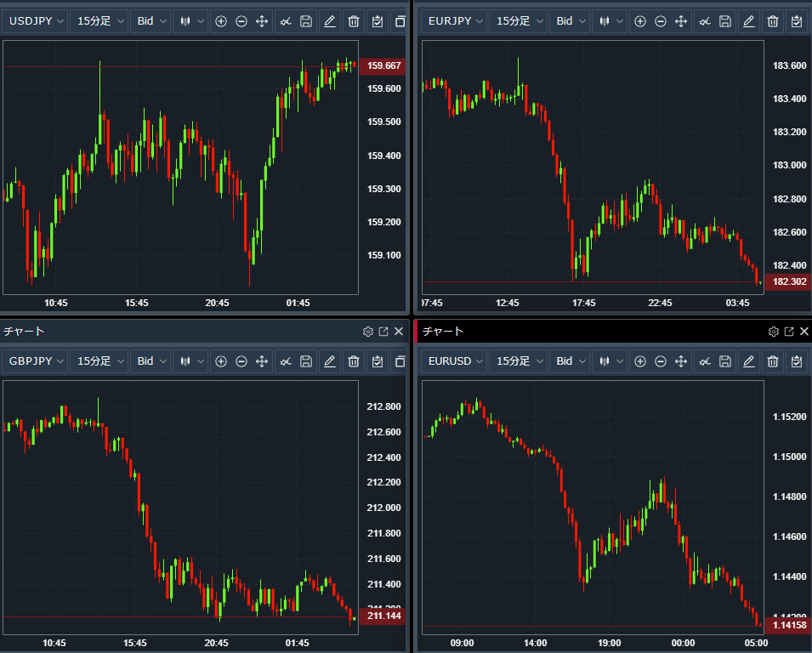
Task: Select the move tool in GBPJPY chart
Action: pyautogui.click(x=262, y=361)
